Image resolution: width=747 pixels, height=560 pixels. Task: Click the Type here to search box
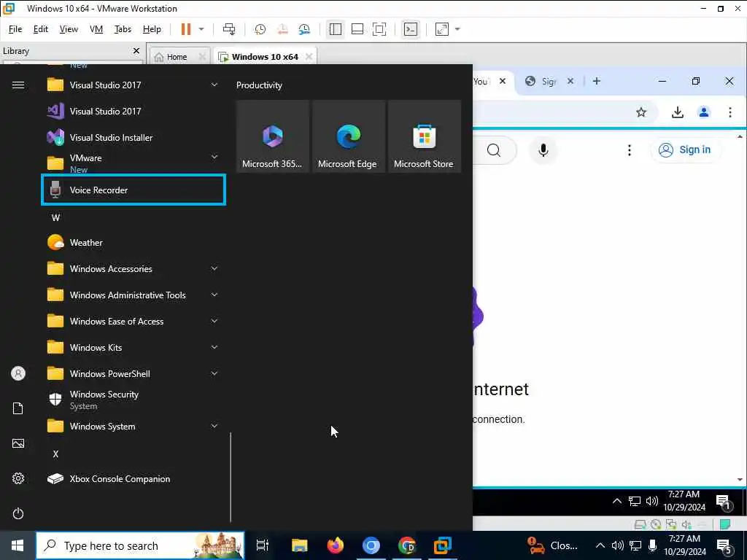point(140,545)
